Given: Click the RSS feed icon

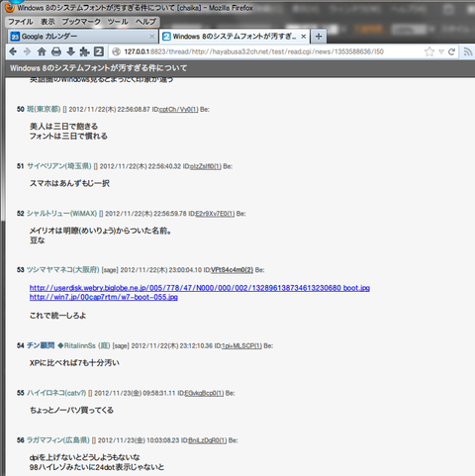Looking at the screenshot, I should [x=468, y=51].
